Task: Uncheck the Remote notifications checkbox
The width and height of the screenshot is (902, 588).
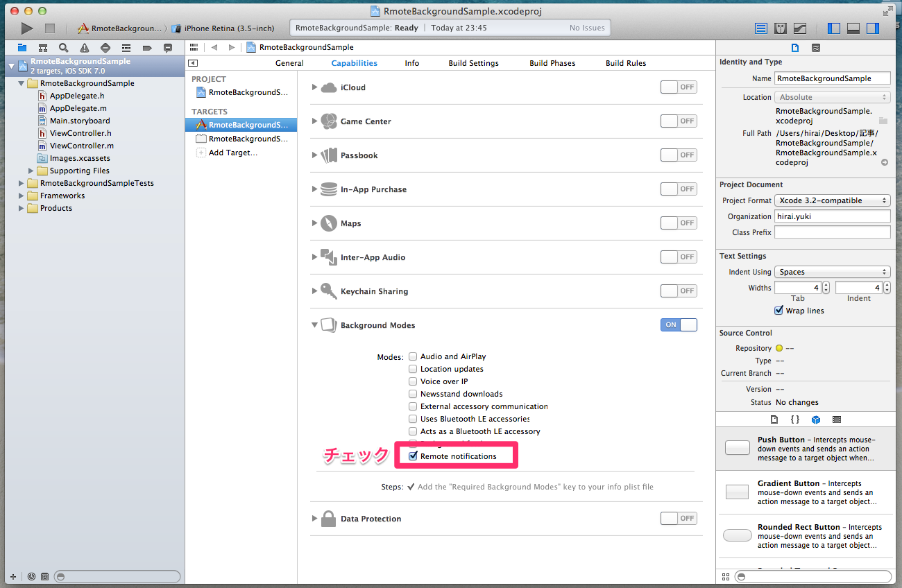Action: pos(413,456)
